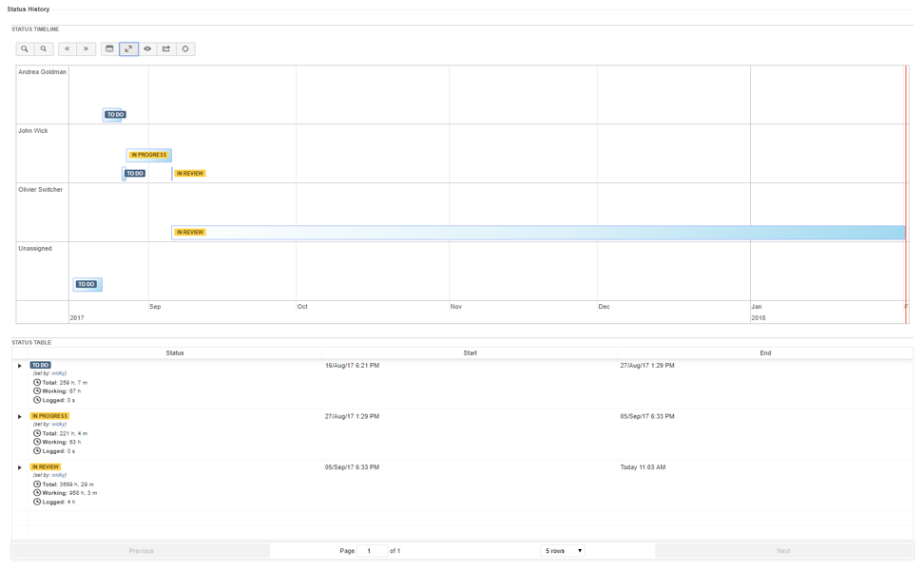Click the circular refresh icon in toolbar
This screenshot has height=570, width=924.
pos(185,49)
